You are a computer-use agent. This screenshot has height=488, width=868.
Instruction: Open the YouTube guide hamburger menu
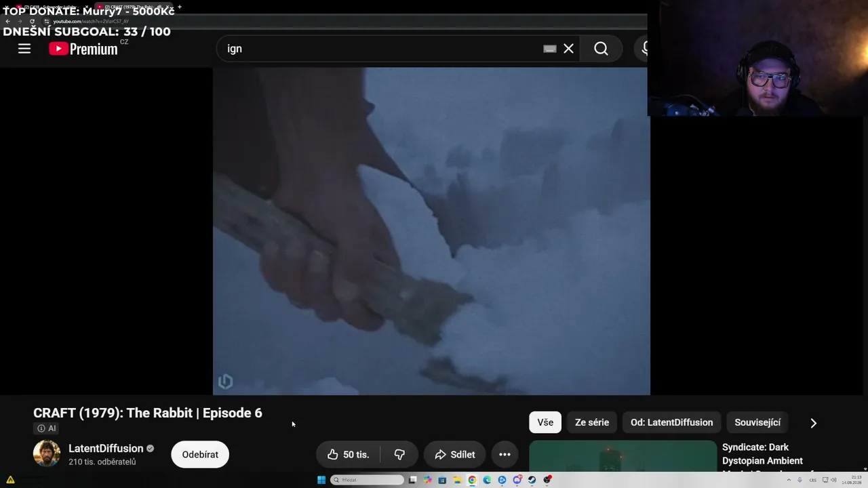24,48
